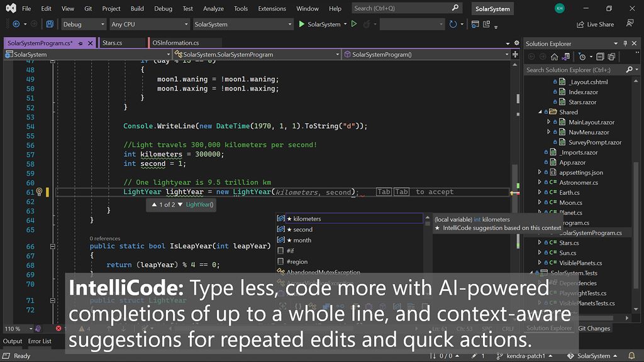Click Solution Explorer Home icon
644x362 pixels.
555,57
